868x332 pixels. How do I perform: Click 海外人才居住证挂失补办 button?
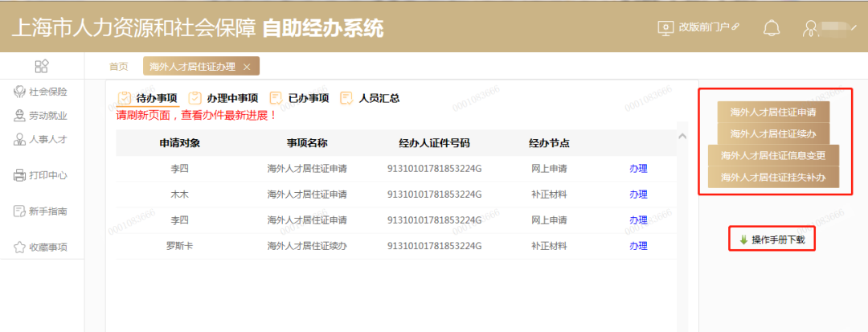tap(773, 177)
